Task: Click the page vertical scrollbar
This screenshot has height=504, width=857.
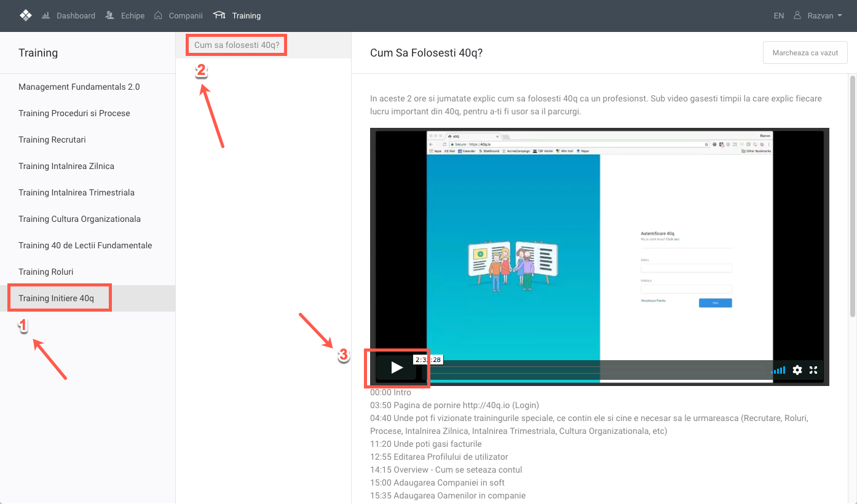Action: click(x=852, y=197)
